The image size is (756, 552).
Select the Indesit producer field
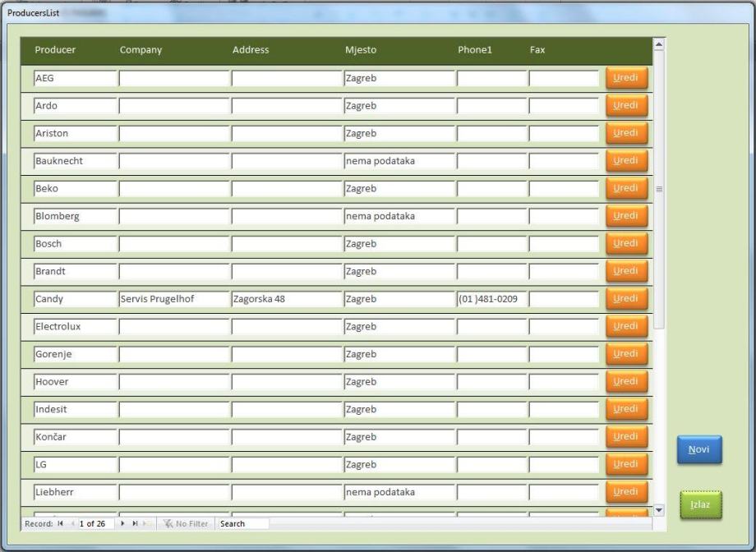point(76,409)
